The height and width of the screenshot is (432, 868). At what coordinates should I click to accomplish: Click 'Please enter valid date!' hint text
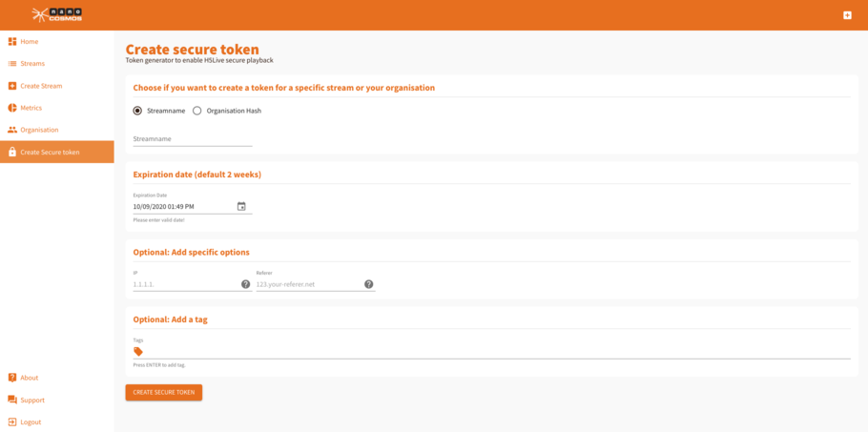point(159,220)
